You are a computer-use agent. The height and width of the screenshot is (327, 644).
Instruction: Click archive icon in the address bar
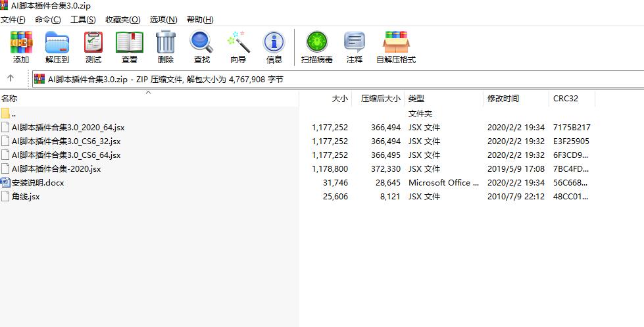pyautogui.click(x=39, y=79)
